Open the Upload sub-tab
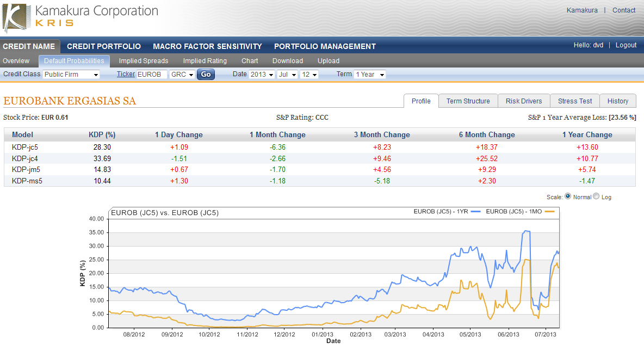The width and height of the screenshot is (644, 350). point(329,61)
